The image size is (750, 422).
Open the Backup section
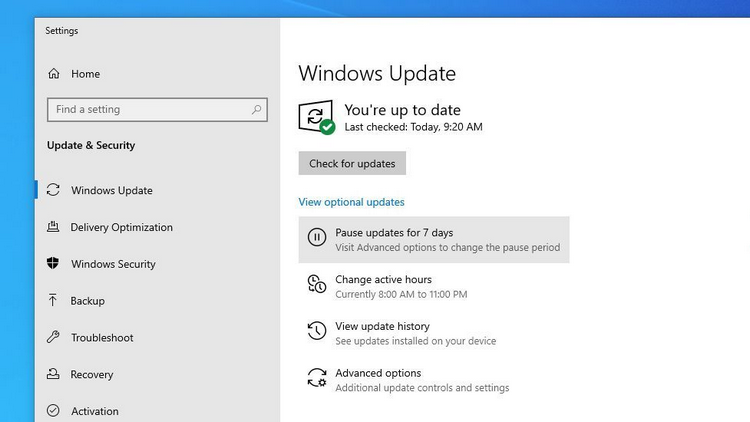pyautogui.click(x=88, y=301)
